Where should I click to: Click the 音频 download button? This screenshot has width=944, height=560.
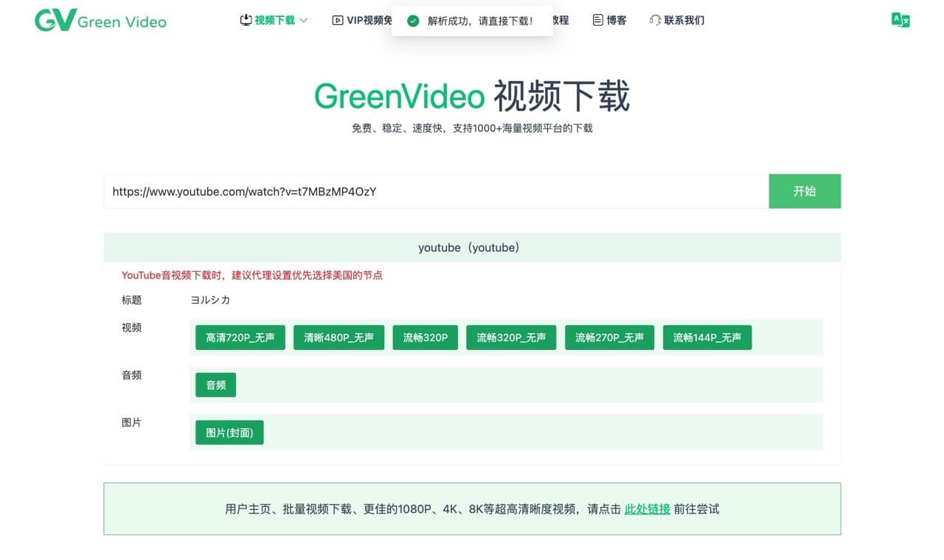[216, 385]
